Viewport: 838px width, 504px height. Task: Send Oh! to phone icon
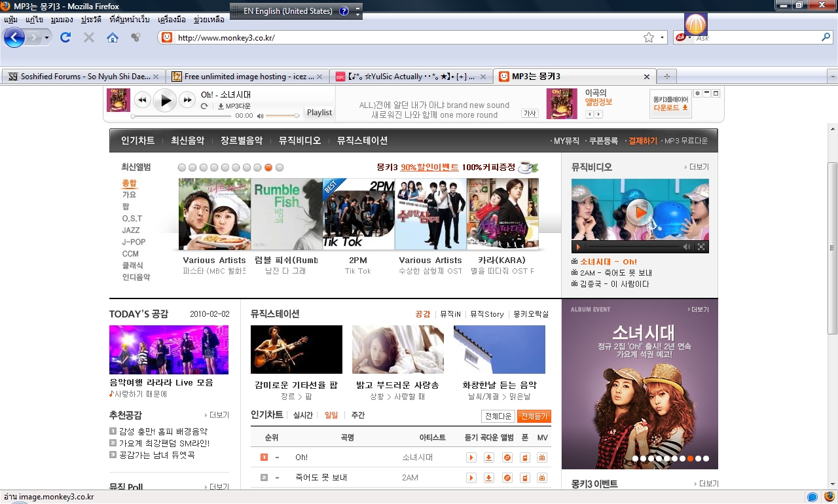[524, 458]
